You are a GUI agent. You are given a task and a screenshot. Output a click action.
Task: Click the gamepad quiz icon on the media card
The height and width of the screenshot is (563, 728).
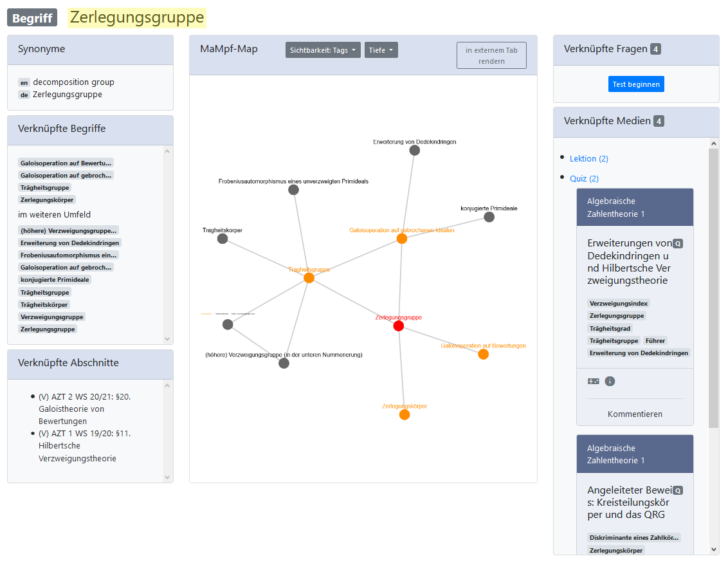coord(593,381)
